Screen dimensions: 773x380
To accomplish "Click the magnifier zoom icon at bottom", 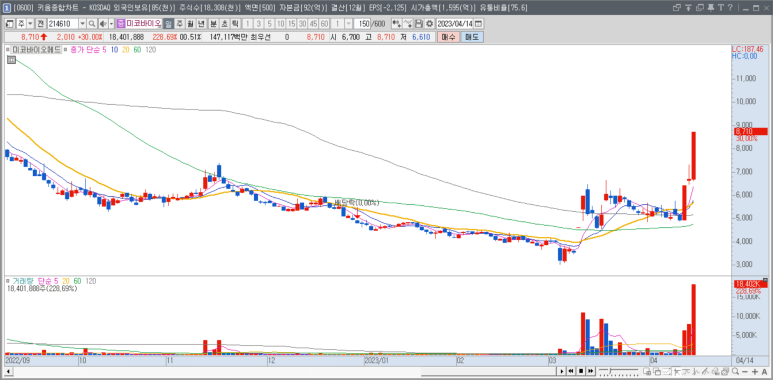I will click(x=735, y=371).
